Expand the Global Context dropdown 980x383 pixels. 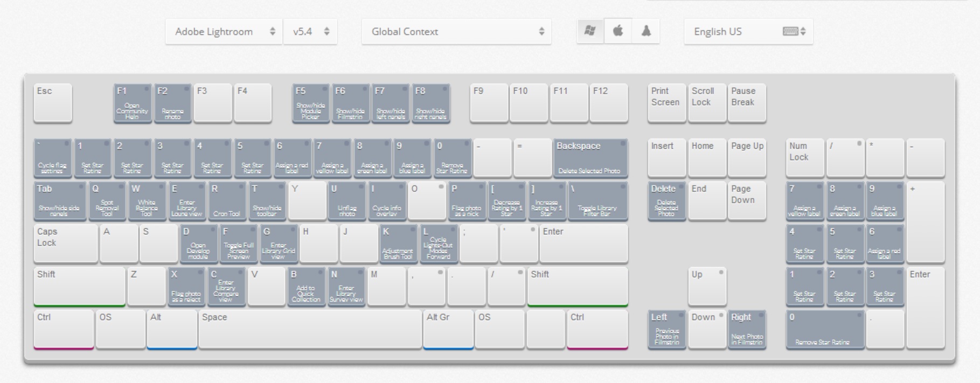(456, 32)
